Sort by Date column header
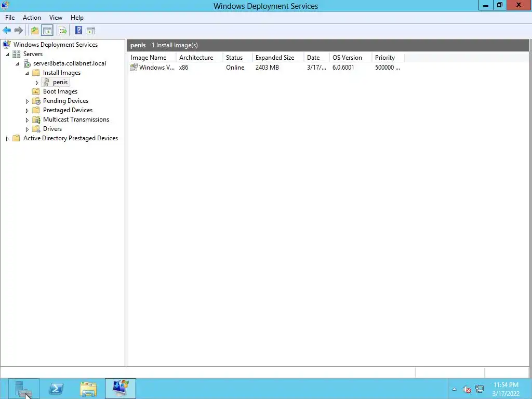The image size is (532, 399). point(317,57)
